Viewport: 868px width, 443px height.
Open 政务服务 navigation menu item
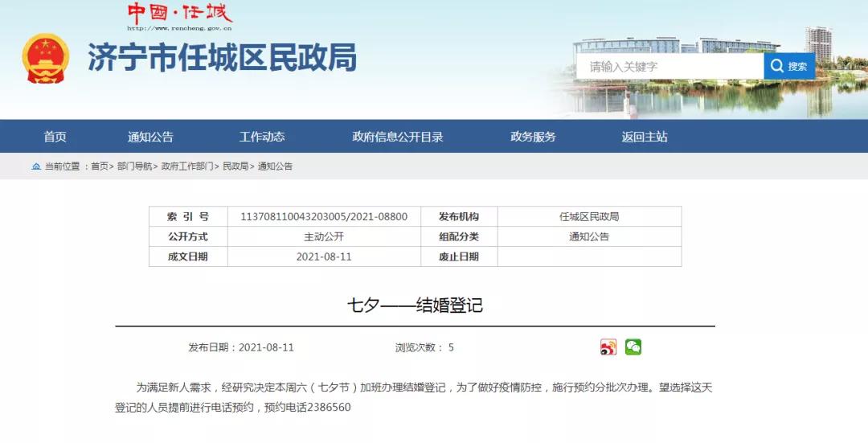pos(533,137)
